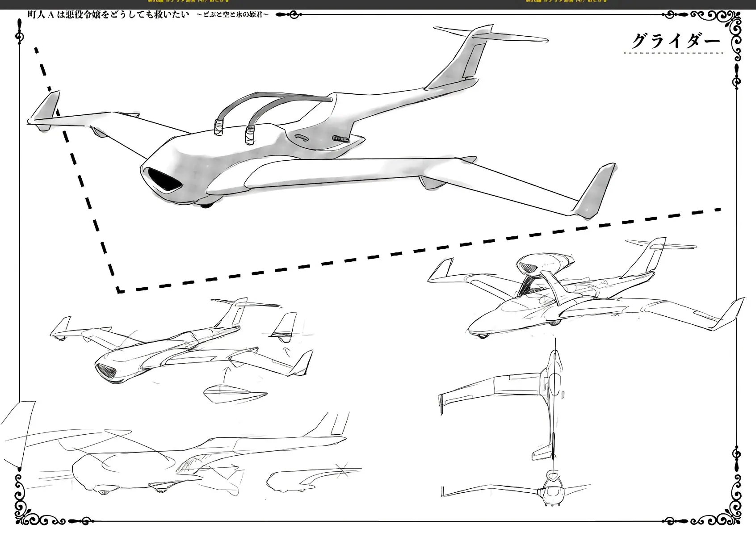Screen dimensions: 756x537
Task: Select the open-canopy glider sketch
Action: coord(585,288)
